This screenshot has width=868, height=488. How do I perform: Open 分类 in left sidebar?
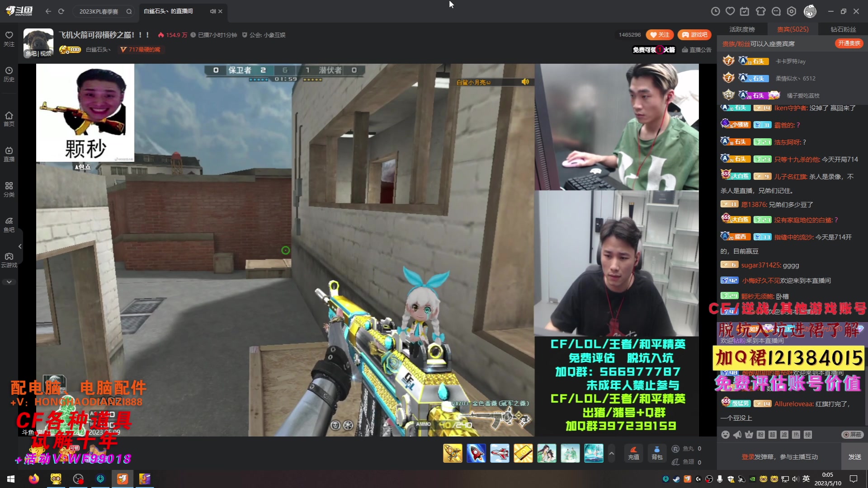(x=9, y=189)
